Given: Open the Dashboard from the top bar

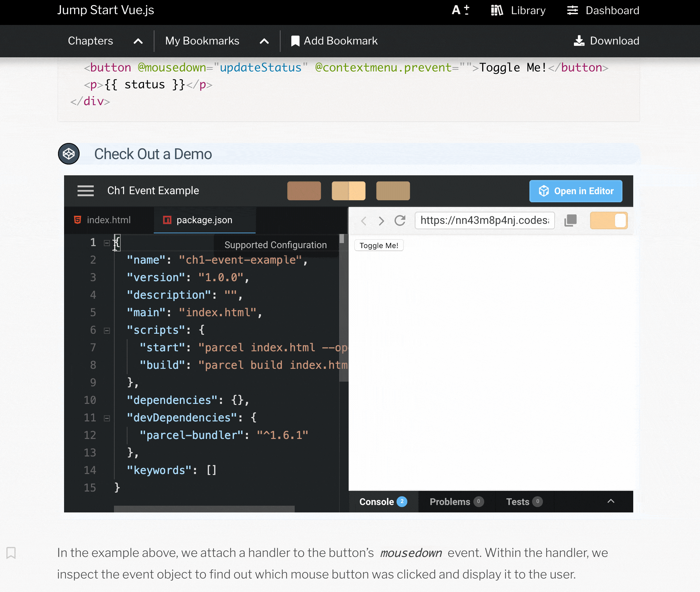Looking at the screenshot, I should 603,10.
